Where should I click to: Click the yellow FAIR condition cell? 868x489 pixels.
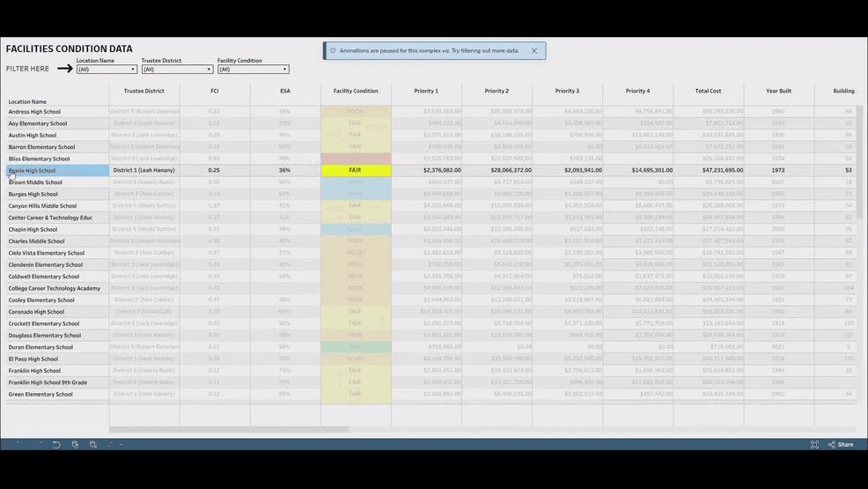pos(356,171)
